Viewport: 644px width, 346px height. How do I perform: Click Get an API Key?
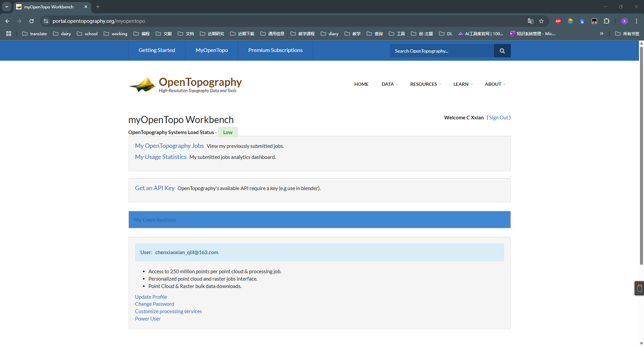pos(155,188)
